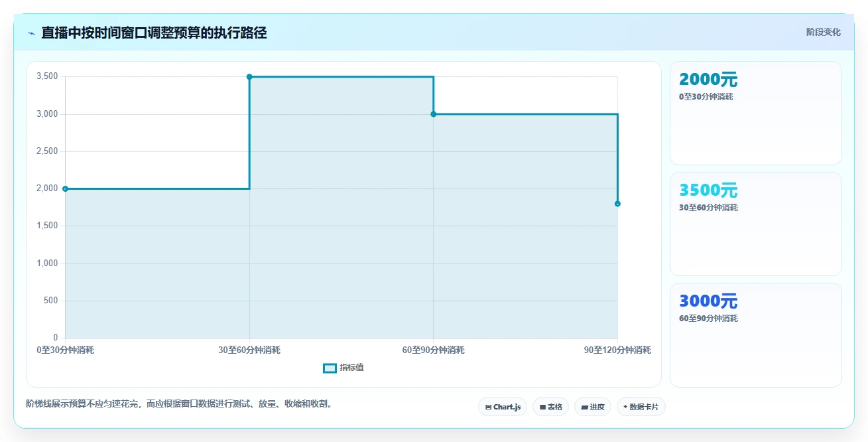Click the Chart.js tag

[503, 407]
